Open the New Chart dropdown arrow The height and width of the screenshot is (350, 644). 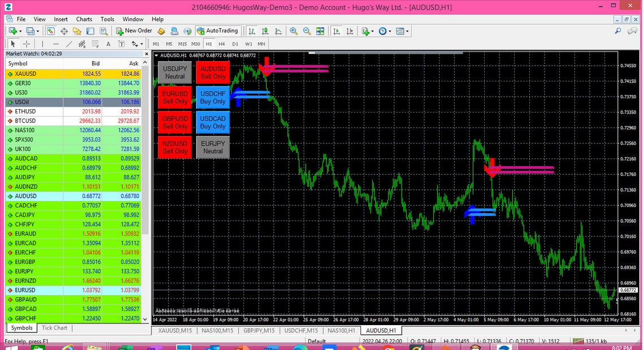pos(373,31)
